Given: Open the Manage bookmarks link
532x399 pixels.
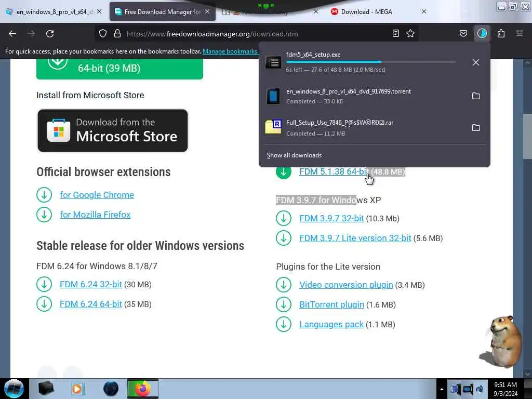Looking at the screenshot, I should click(230, 51).
